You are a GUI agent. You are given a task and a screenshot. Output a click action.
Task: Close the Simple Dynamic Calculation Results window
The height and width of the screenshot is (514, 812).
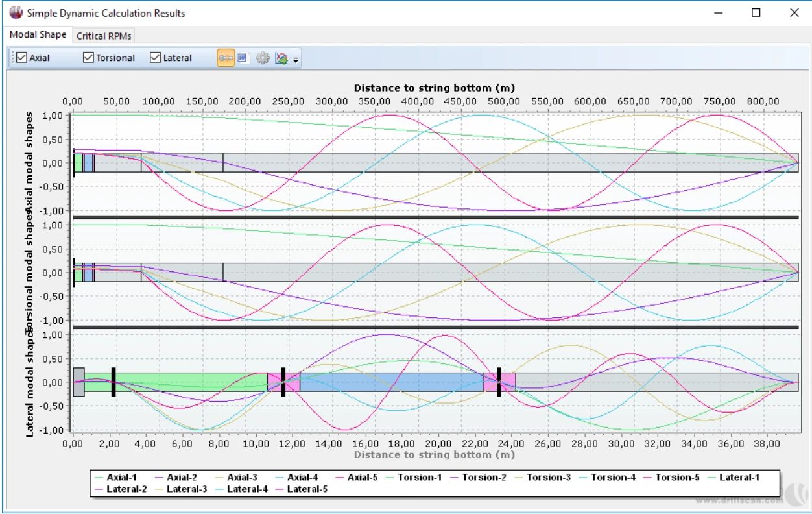[793, 13]
